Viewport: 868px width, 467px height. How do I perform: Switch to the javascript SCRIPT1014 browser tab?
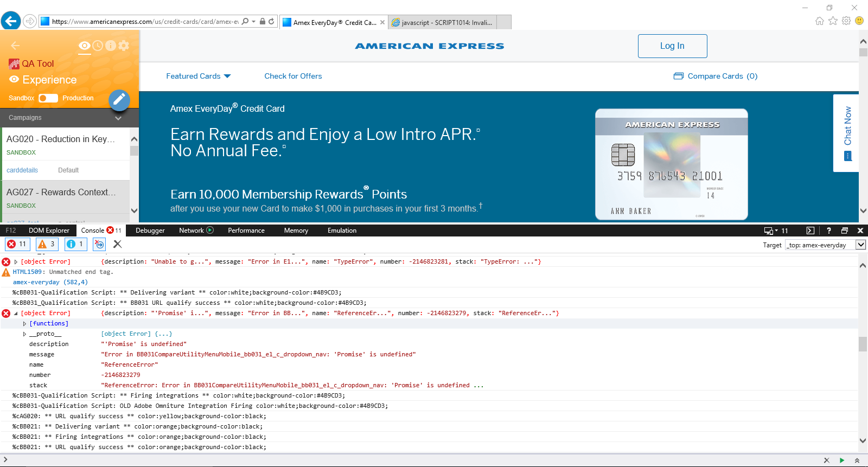pos(443,22)
